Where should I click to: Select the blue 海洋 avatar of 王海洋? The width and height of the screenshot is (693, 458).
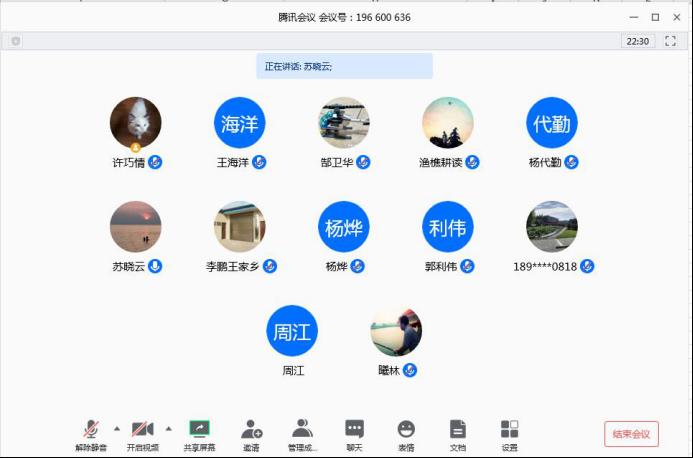tap(239, 123)
